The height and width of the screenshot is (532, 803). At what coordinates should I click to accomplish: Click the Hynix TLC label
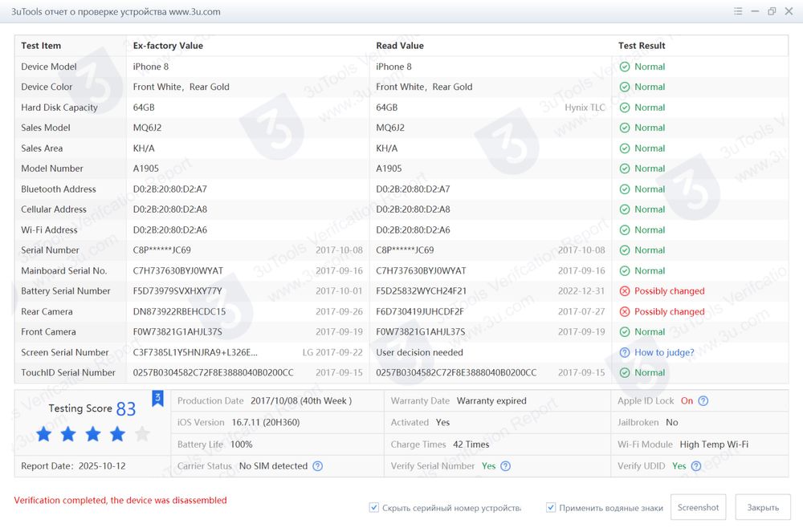[585, 108]
